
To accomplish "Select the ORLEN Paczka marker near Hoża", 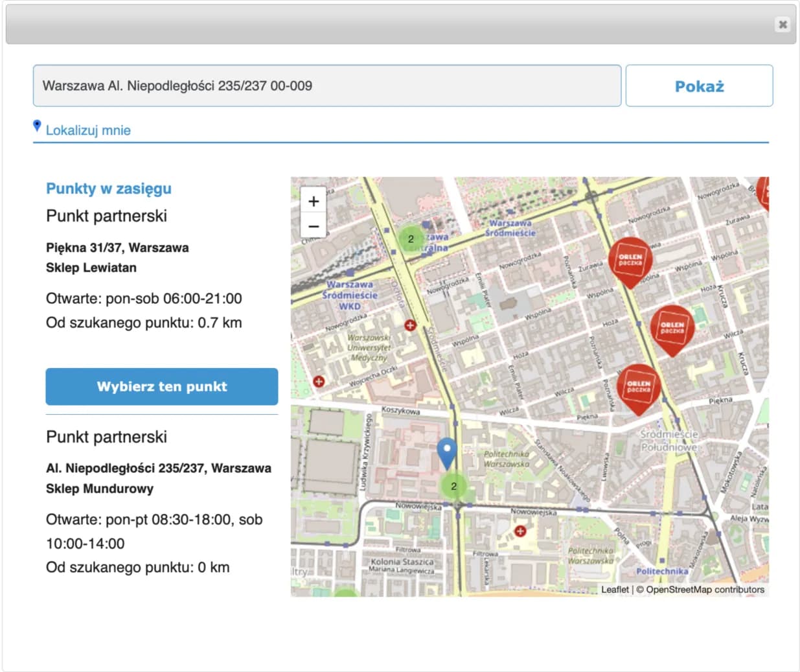I will pyautogui.click(x=672, y=328).
